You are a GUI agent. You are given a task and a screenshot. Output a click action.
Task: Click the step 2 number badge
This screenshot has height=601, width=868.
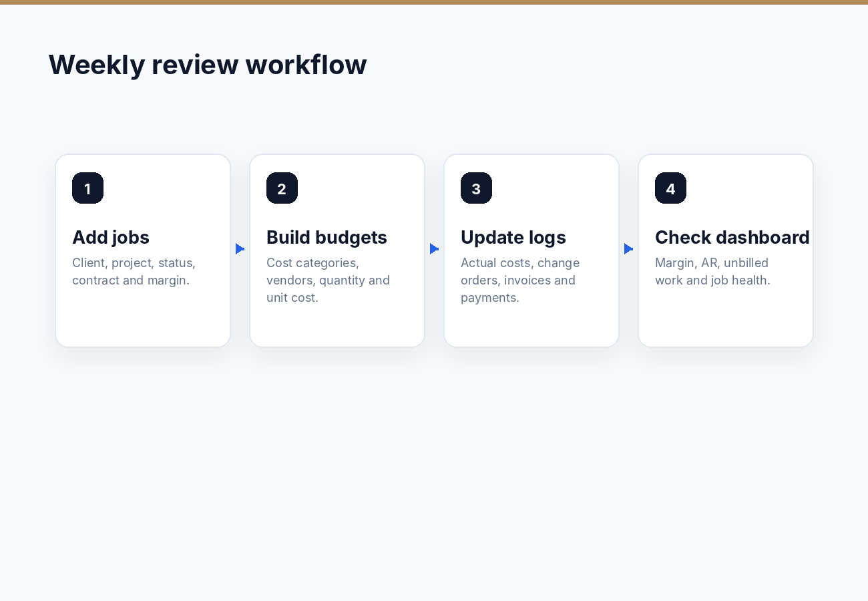click(x=282, y=188)
